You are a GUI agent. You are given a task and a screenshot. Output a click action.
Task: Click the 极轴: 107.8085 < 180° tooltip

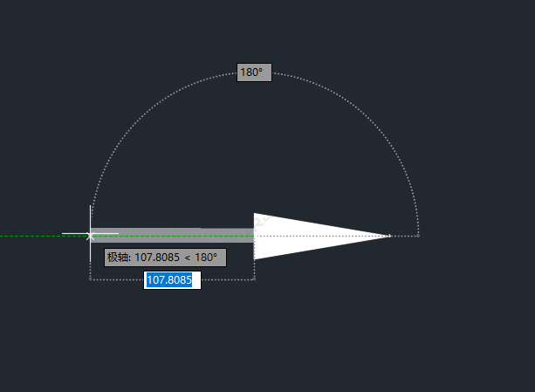[165, 258]
